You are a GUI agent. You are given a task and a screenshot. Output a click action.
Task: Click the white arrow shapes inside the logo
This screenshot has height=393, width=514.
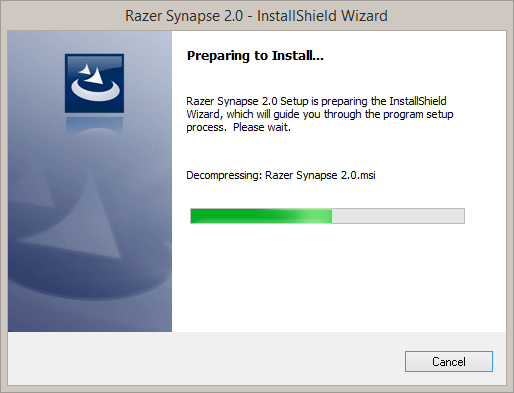click(x=92, y=74)
